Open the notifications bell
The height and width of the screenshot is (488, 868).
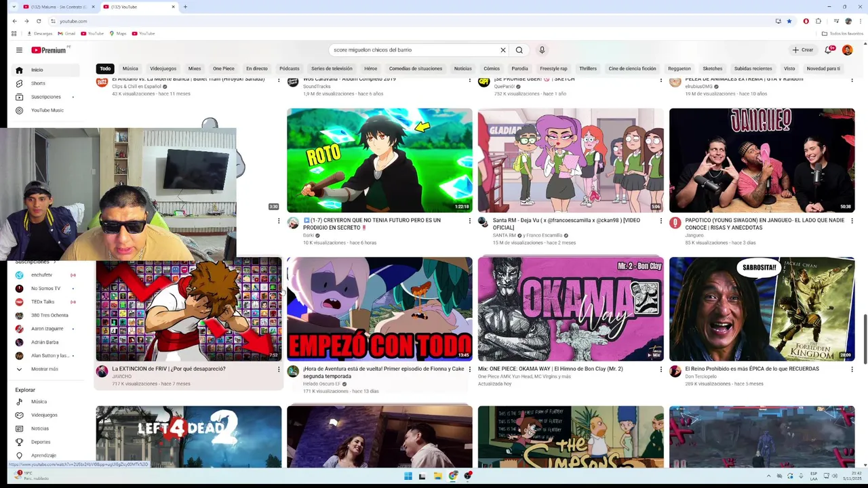pos(828,50)
